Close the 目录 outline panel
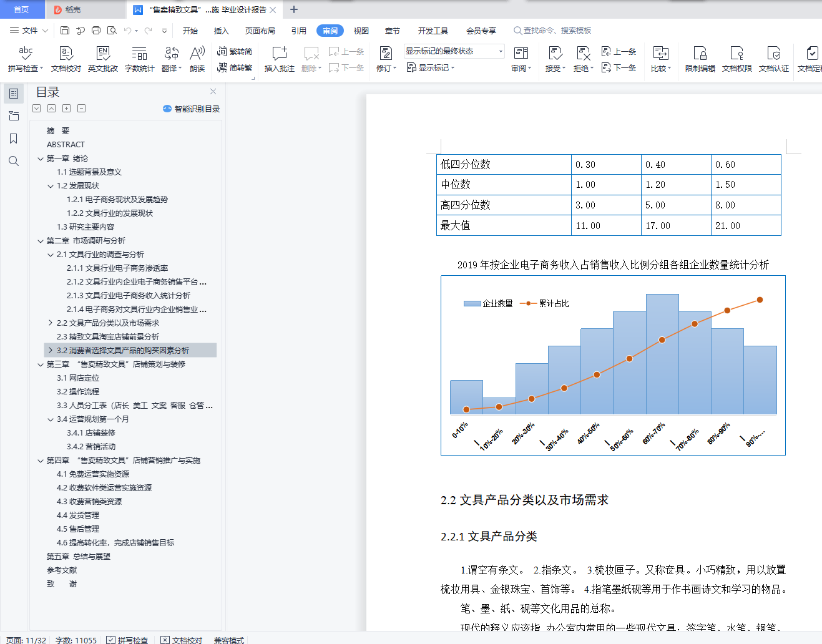The image size is (822, 644). click(x=213, y=92)
